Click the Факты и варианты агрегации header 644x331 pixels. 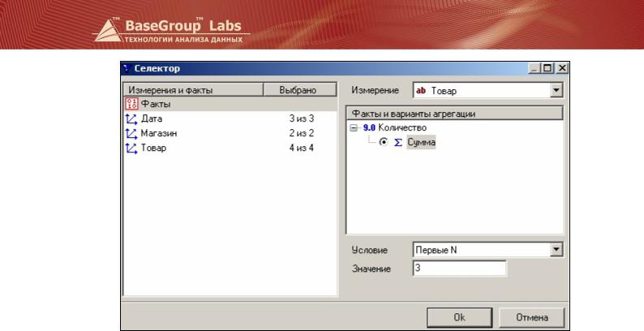coord(455,114)
